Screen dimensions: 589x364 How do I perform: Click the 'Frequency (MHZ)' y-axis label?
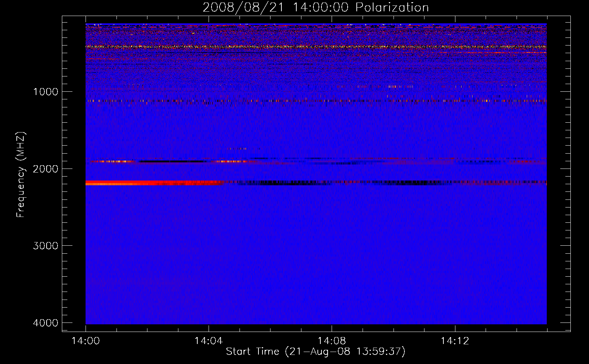[21, 175]
